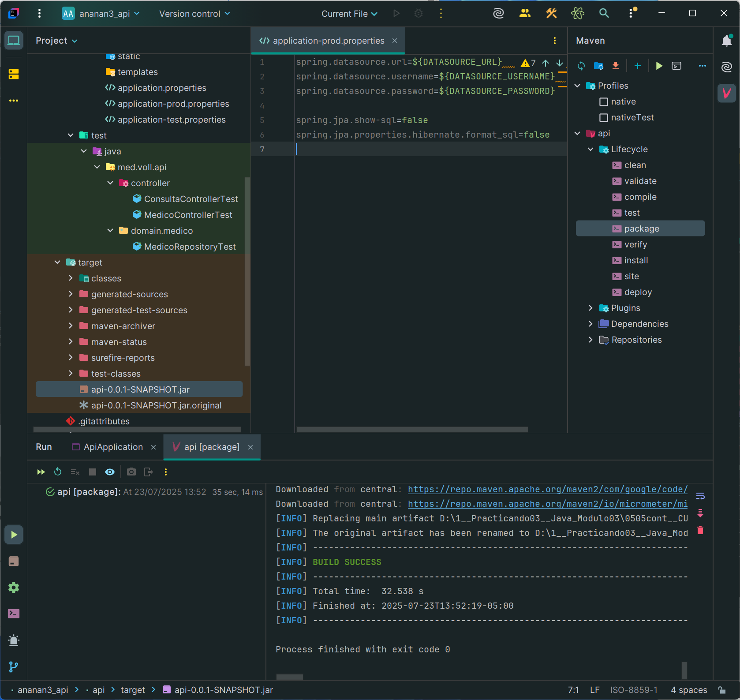The image size is (740, 700).
Task: Toggle the nativeTest profile checkbox
Action: (x=604, y=118)
